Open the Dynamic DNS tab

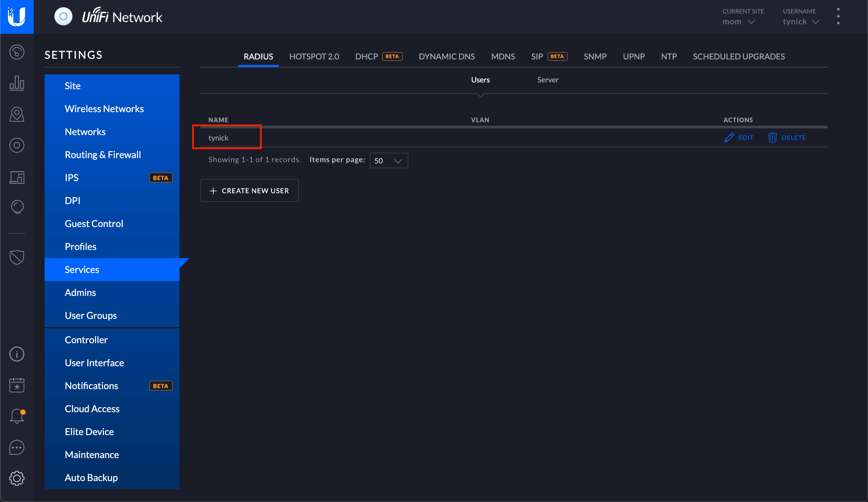(447, 56)
